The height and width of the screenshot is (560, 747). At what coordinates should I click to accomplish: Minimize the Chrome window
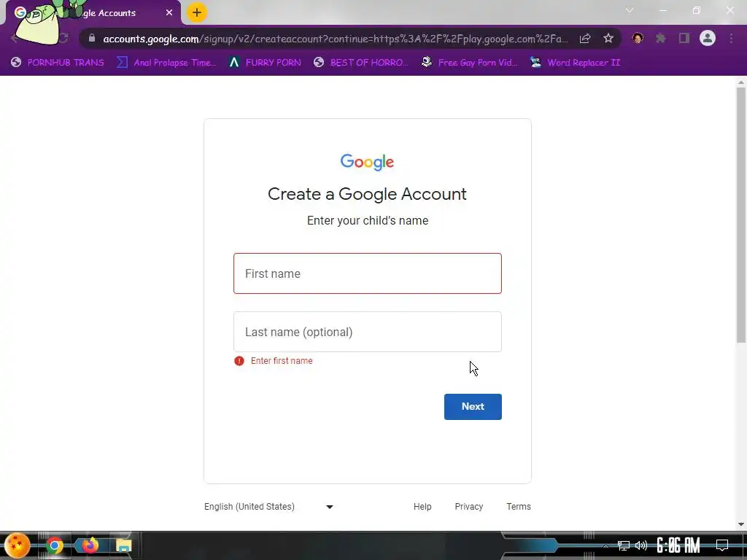coord(662,10)
